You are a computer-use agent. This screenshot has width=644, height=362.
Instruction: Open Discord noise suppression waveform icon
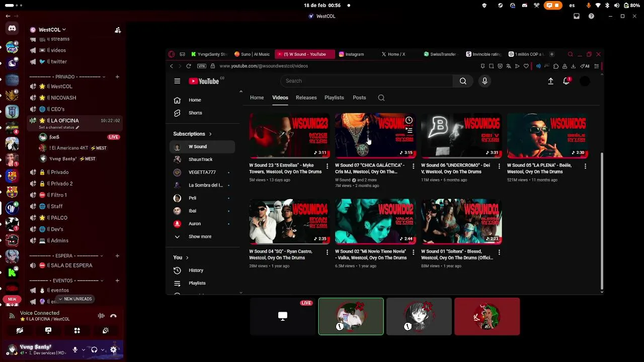(101, 316)
